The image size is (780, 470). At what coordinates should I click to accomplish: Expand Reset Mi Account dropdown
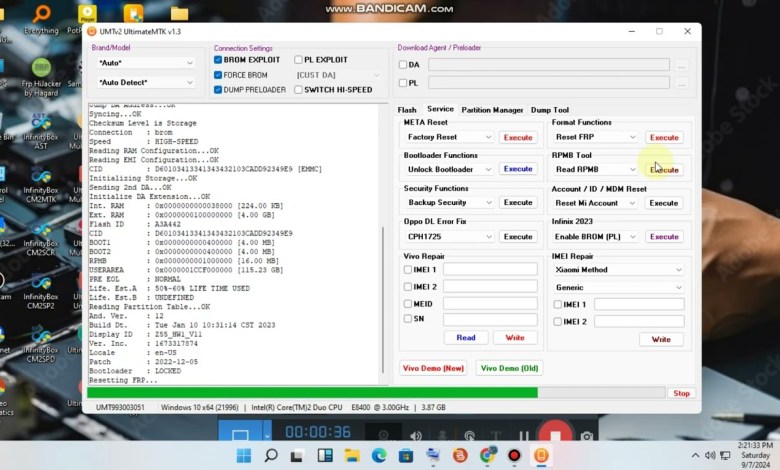(595, 203)
